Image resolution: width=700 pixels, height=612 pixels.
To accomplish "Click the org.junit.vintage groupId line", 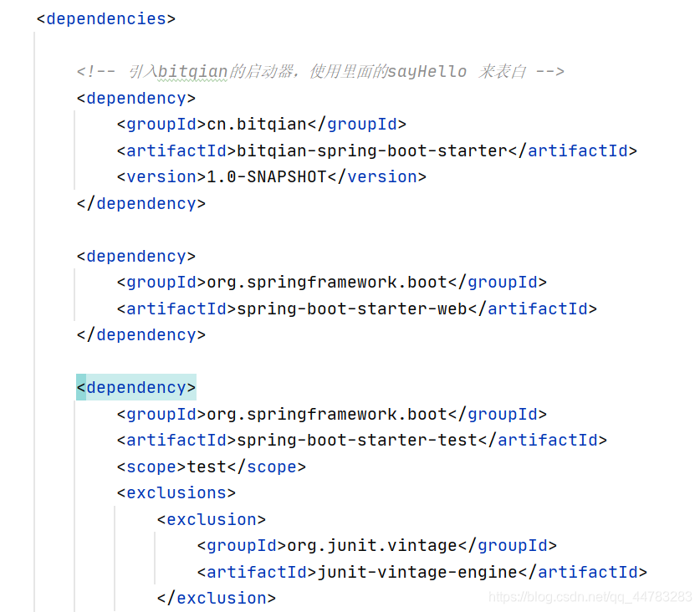I will 377,545.
